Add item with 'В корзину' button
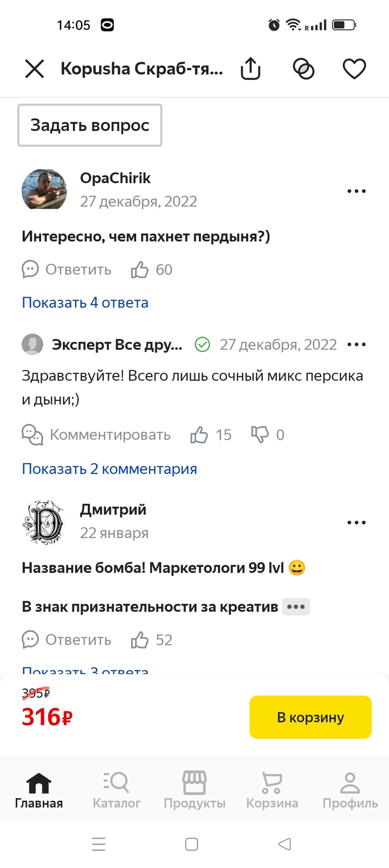389x868 pixels. pyautogui.click(x=310, y=717)
